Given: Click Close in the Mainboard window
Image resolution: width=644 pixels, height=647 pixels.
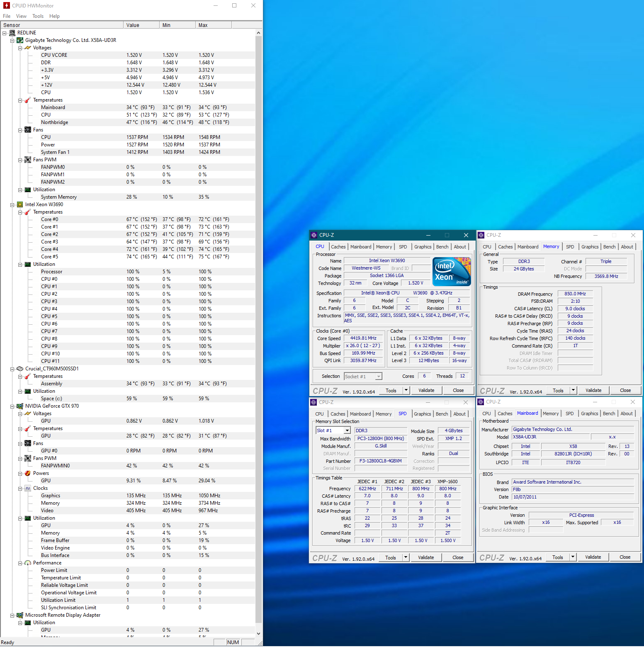Looking at the screenshot, I should pyautogui.click(x=625, y=557).
